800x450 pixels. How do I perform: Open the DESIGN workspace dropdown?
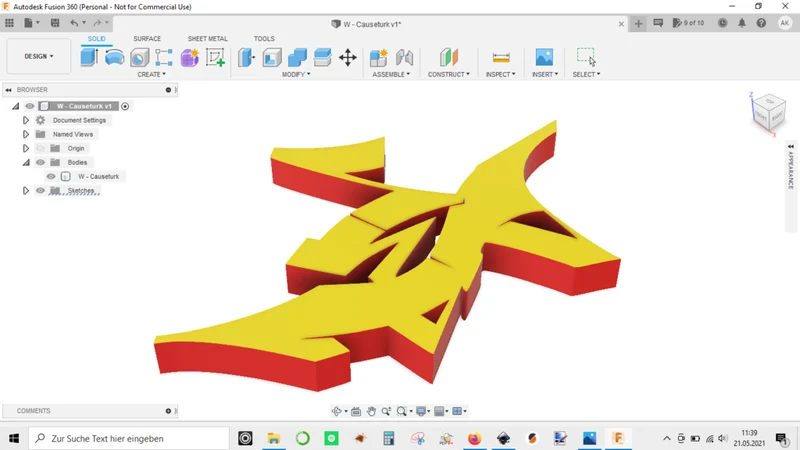point(39,56)
